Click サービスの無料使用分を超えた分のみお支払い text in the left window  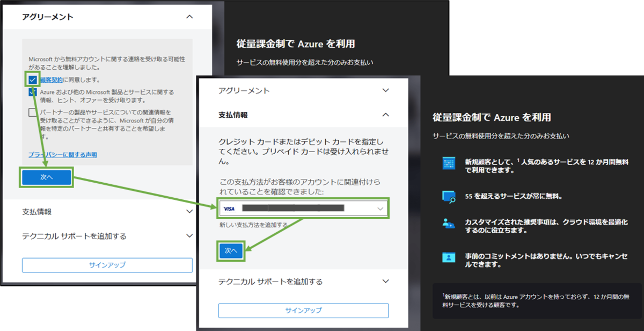click(x=304, y=62)
